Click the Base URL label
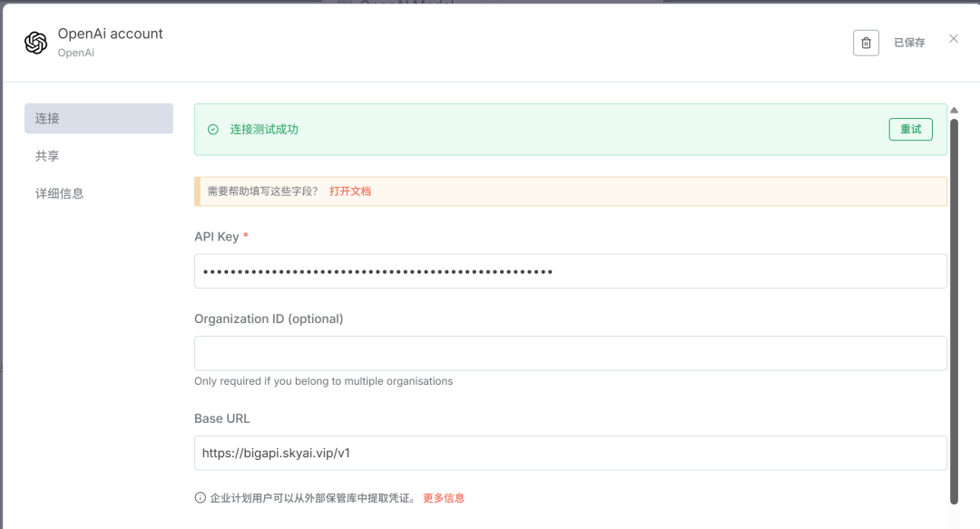This screenshot has height=529, width=980. click(222, 418)
